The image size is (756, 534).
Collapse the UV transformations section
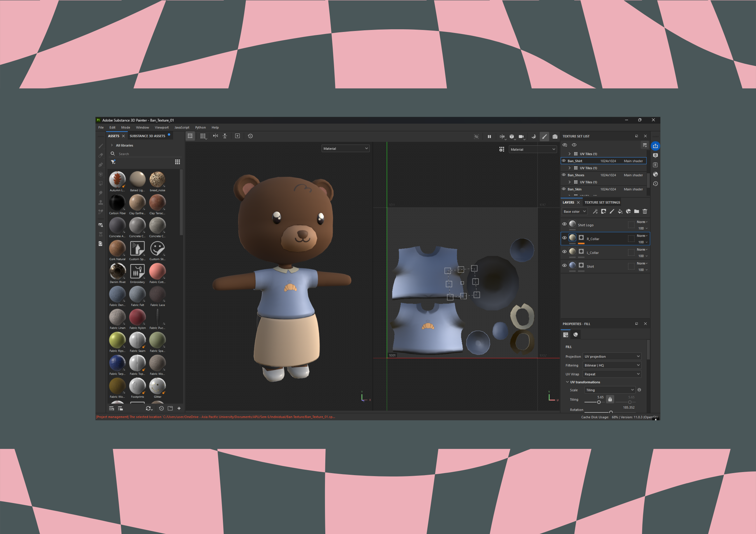[x=567, y=382]
